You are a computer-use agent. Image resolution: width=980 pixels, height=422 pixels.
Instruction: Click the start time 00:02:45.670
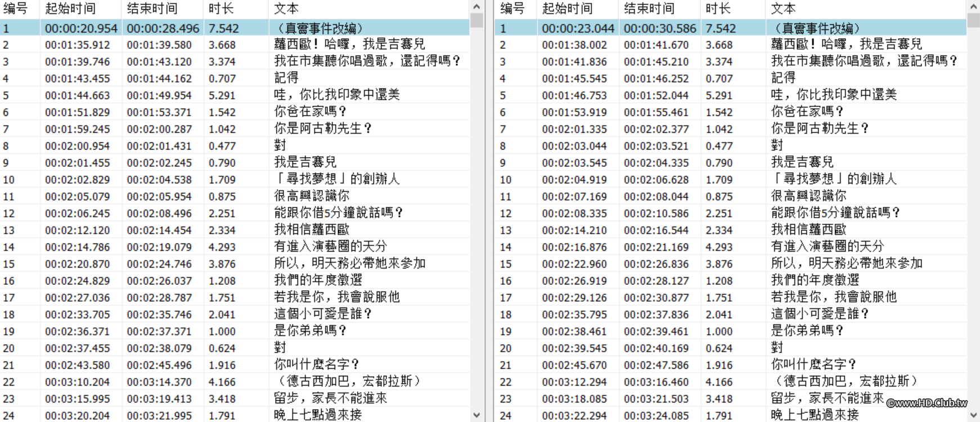[575, 365]
